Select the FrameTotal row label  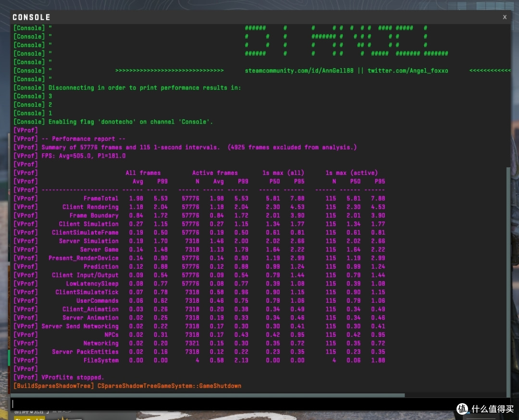100,198
